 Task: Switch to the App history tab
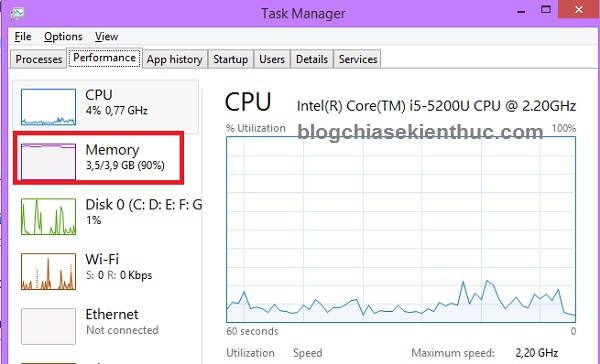[174, 59]
